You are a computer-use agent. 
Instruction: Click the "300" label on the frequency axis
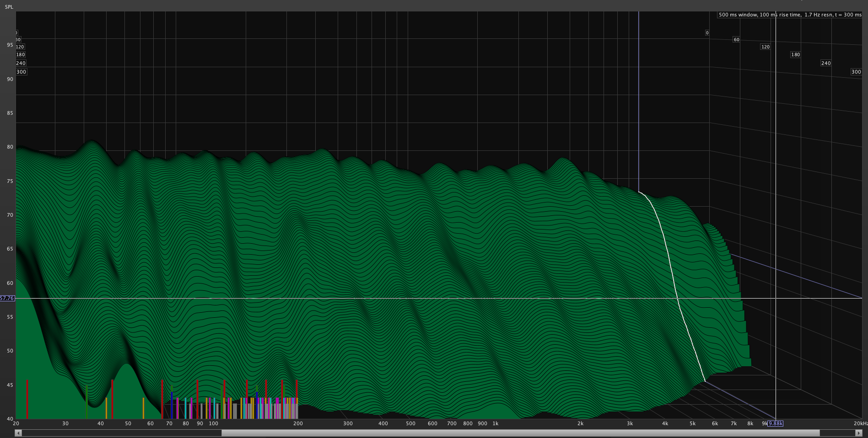coord(348,423)
